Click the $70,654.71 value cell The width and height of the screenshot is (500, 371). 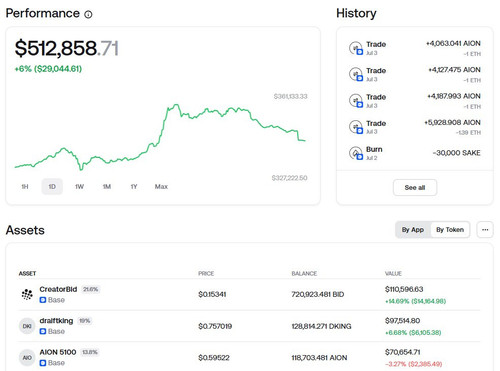[403, 352]
